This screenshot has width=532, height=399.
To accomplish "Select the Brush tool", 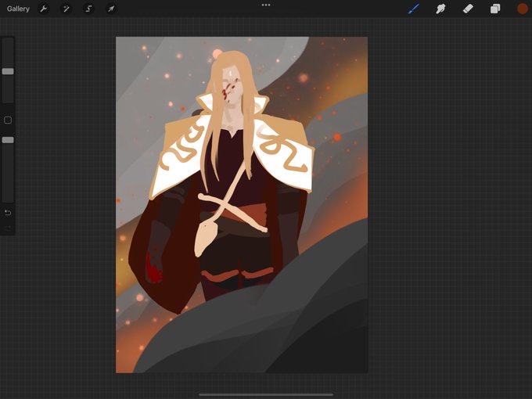I will pos(414,9).
